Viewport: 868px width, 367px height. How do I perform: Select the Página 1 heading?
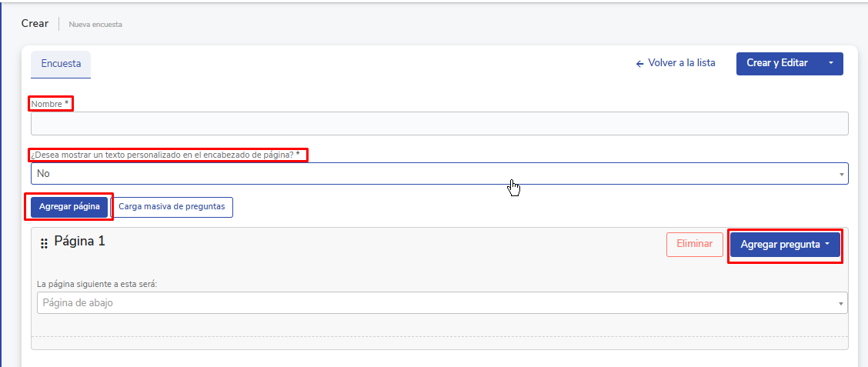[79, 242]
